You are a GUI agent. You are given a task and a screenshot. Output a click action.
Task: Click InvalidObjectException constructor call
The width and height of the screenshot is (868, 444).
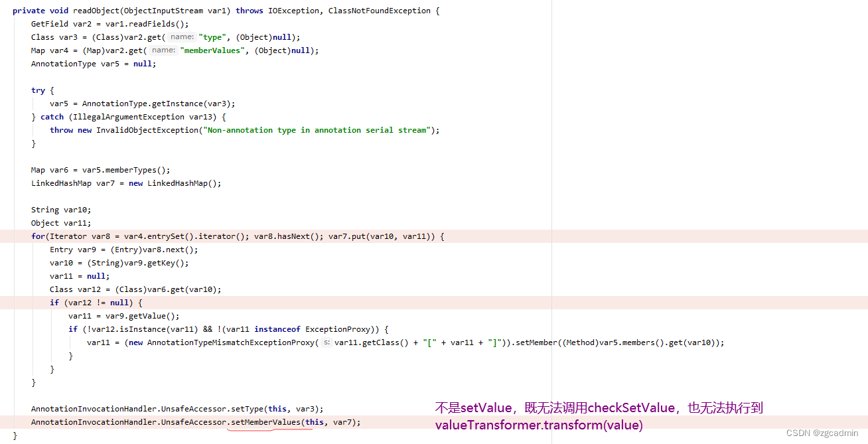pyautogui.click(x=147, y=130)
